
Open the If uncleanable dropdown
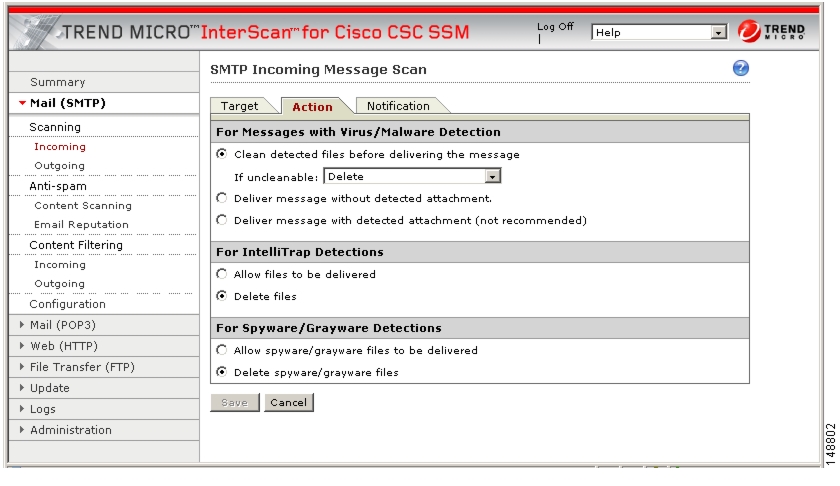click(x=412, y=176)
